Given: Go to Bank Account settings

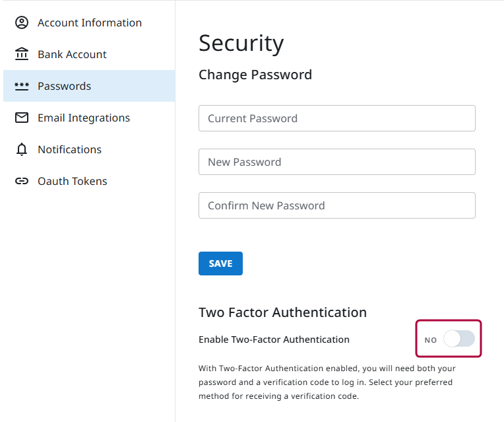Looking at the screenshot, I should pos(72,54).
